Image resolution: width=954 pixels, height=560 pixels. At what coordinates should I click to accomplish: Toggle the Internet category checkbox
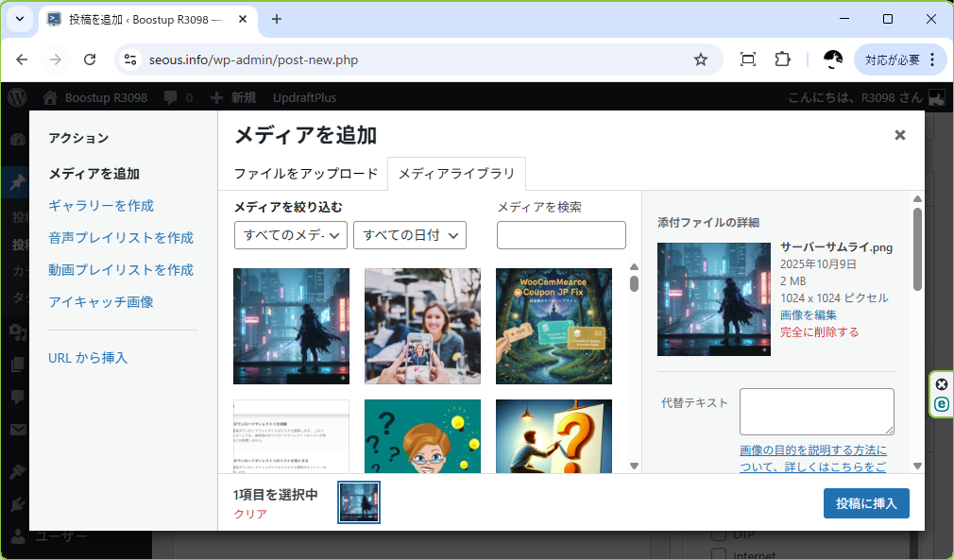[x=719, y=554]
